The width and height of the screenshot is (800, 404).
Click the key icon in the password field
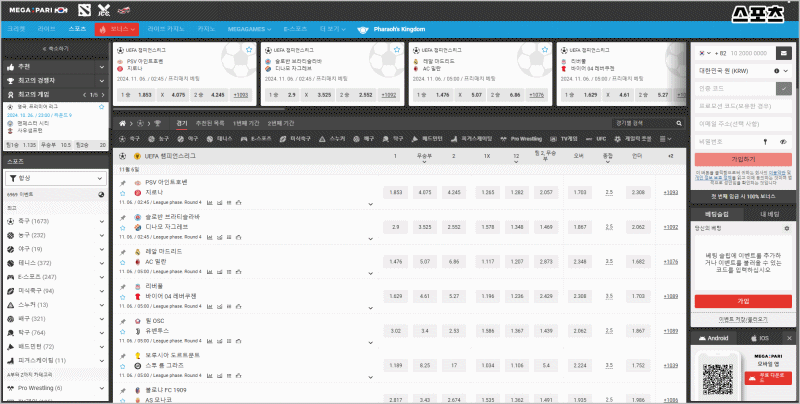click(765, 142)
